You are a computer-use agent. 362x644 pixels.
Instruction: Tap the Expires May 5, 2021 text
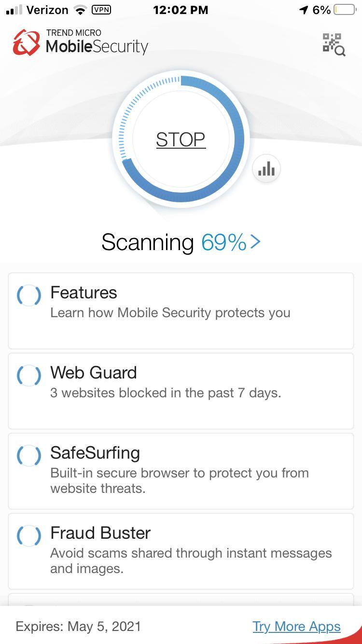(78, 626)
